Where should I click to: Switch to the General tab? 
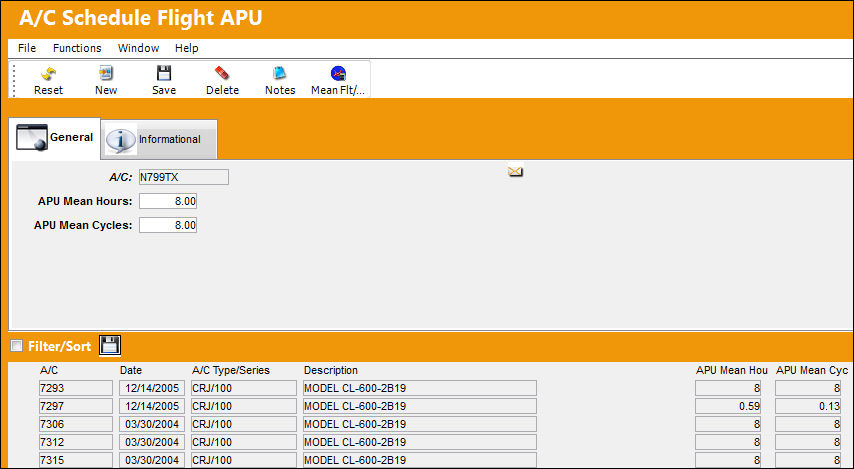[x=55, y=138]
